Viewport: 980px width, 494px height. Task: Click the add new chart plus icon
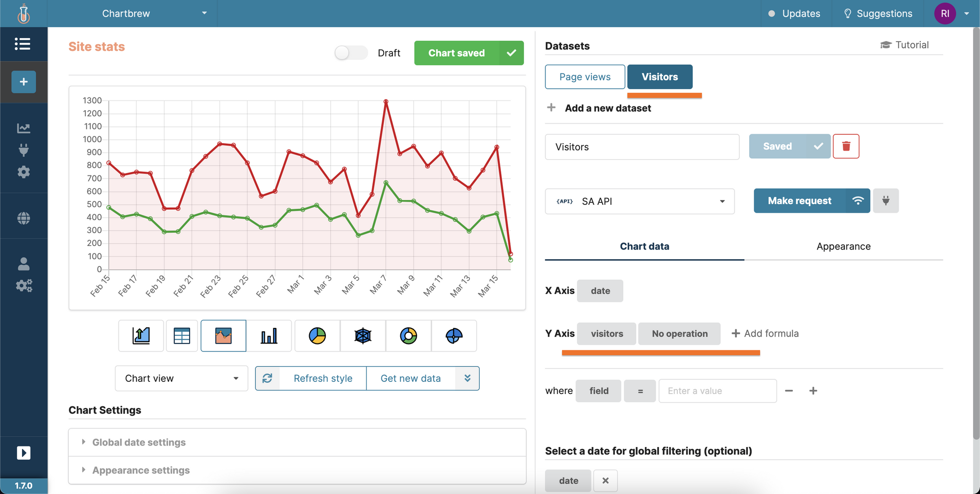23,82
